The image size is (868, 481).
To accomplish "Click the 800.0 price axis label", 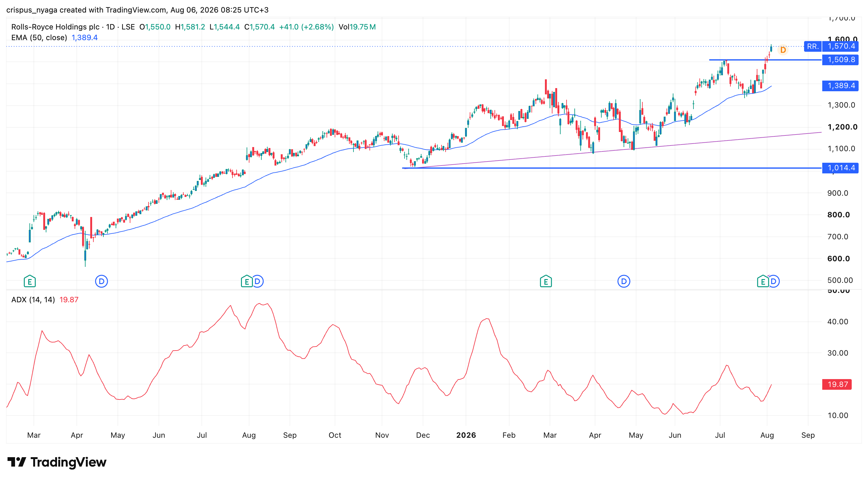I will [x=838, y=215].
